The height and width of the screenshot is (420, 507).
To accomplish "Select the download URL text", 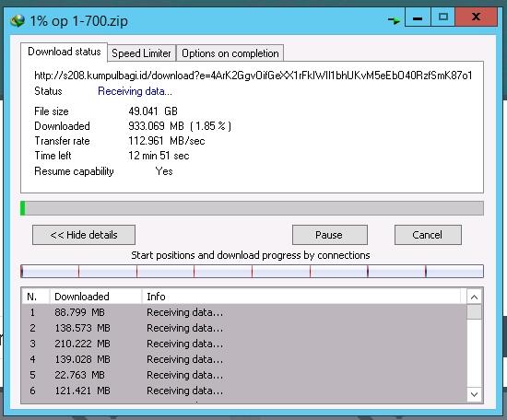I will pos(253,76).
